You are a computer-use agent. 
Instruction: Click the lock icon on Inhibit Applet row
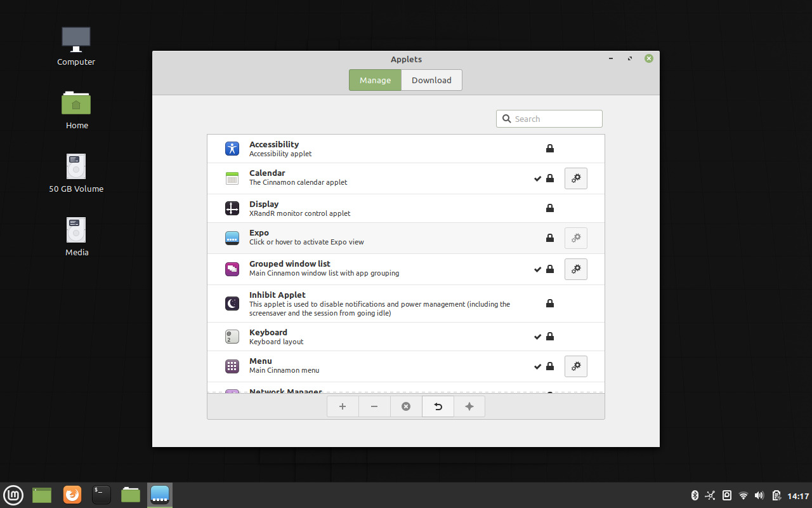click(550, 304)
